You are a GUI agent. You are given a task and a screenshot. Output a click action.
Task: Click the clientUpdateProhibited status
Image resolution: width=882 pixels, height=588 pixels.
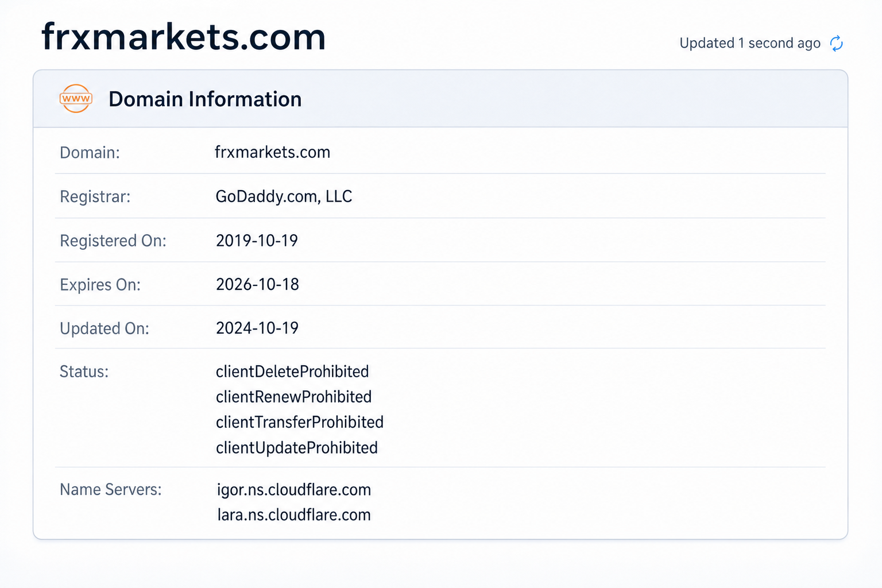pyautogui.click(x=297, y=448)
